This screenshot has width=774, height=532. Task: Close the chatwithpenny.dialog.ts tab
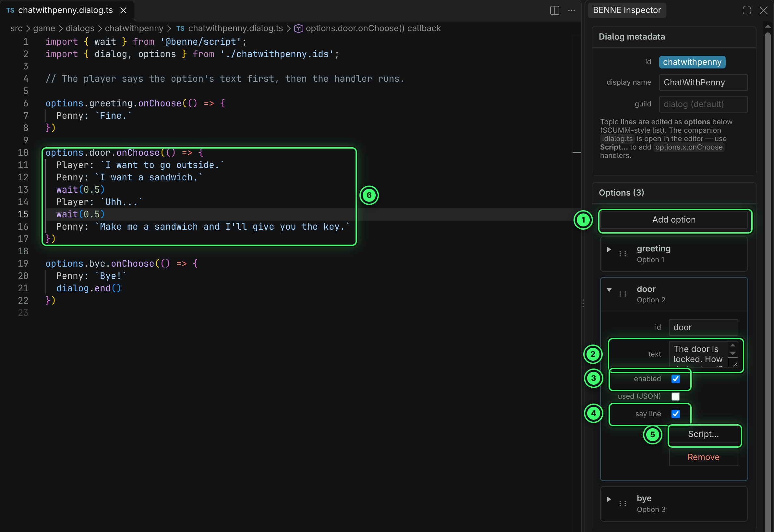(123, 10)
